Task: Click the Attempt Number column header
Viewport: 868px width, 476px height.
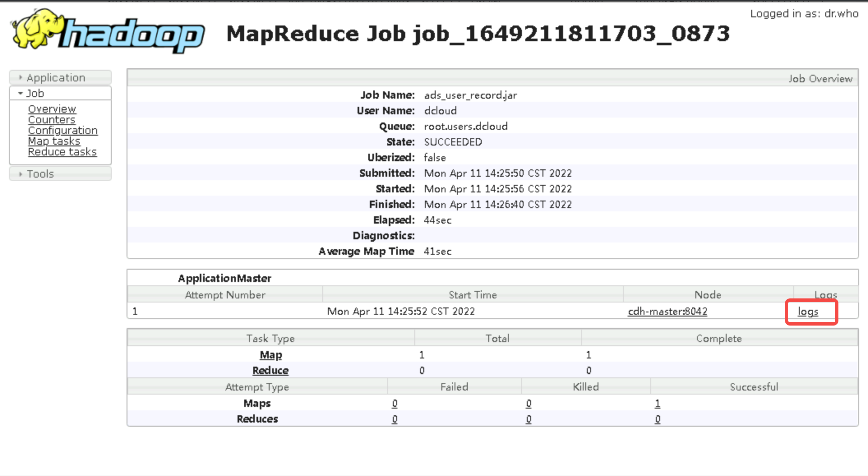Action: click(x=225, y=295)
